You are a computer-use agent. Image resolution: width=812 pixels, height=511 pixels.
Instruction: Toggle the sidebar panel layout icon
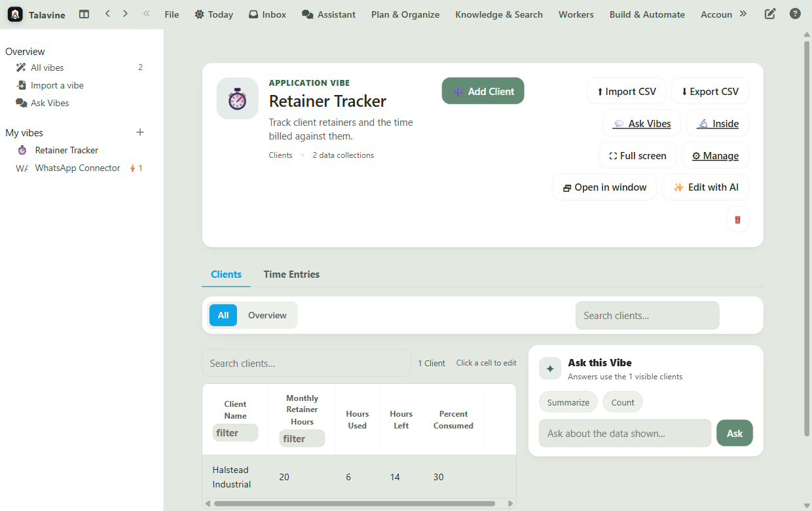point(84,14)
